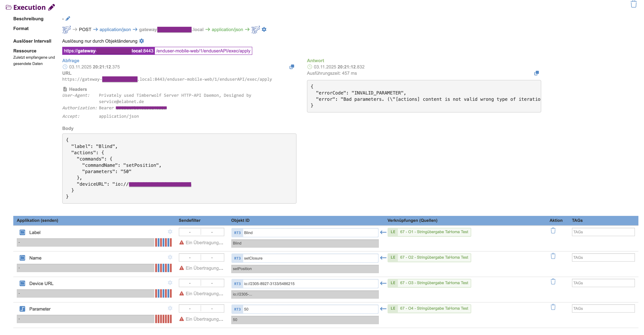The width and height of the screenshot is (644, 335).
Task: Click the application/json request format link
Action: point(115,30)
